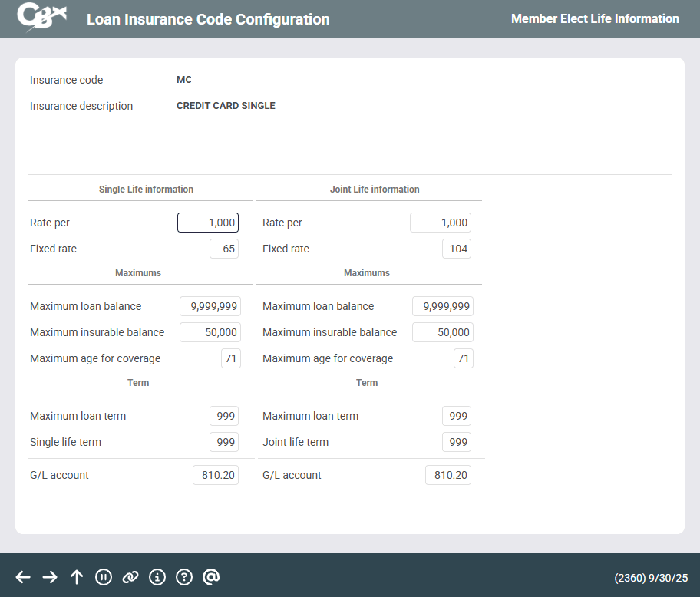Select Joint Life Maximum loan term field
Screen dimensions: 700x597
[x=457, y=416]
